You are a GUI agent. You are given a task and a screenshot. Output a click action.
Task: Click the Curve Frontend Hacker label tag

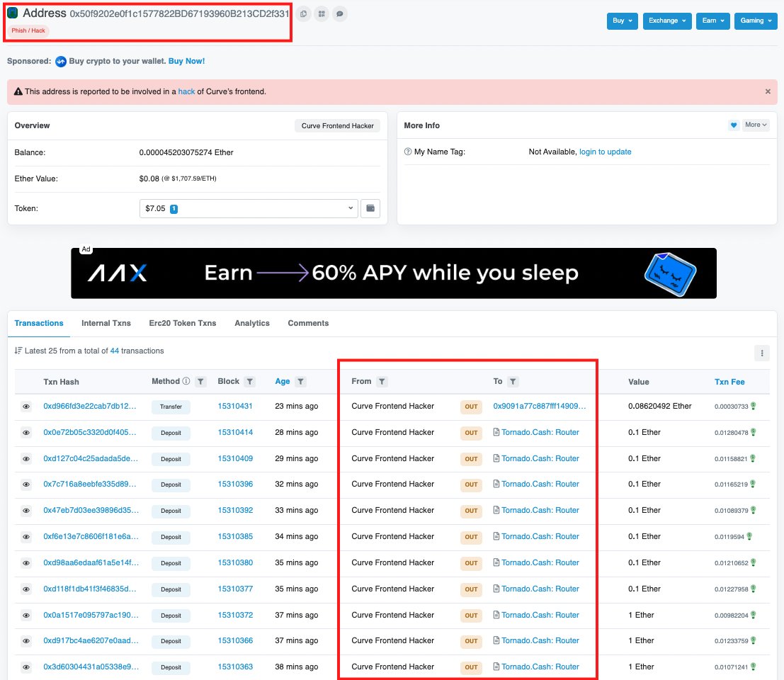338,125
